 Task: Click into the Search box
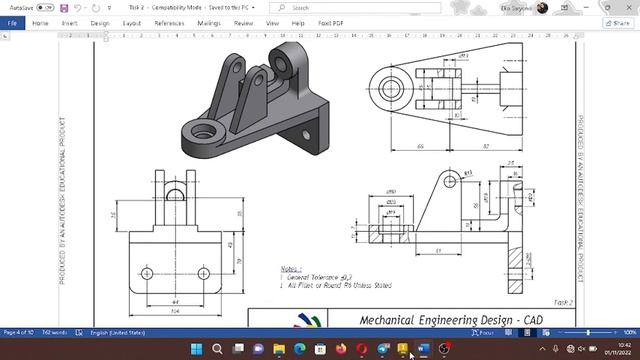coord(355,8)
